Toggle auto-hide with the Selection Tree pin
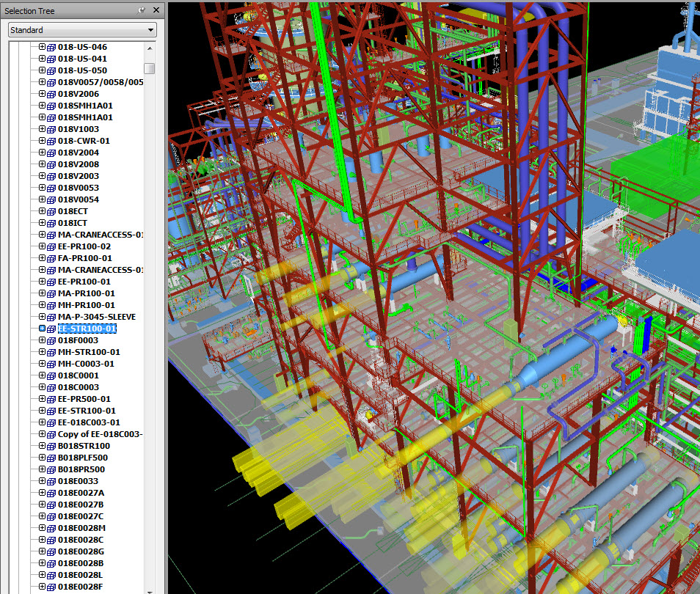Screen dimensions: 700x594 coord(141,10)
